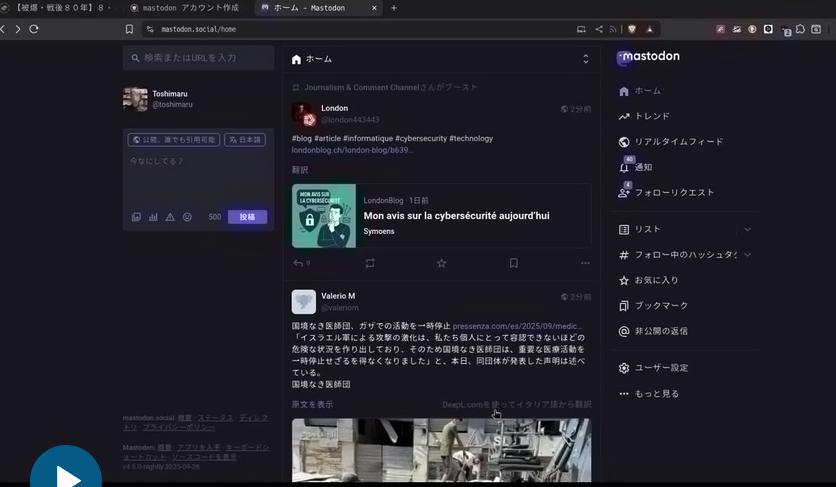The height and width of the screenshot is (487, 836).
Task: Expand the リスト section chevron
Action: click(747, 230)
